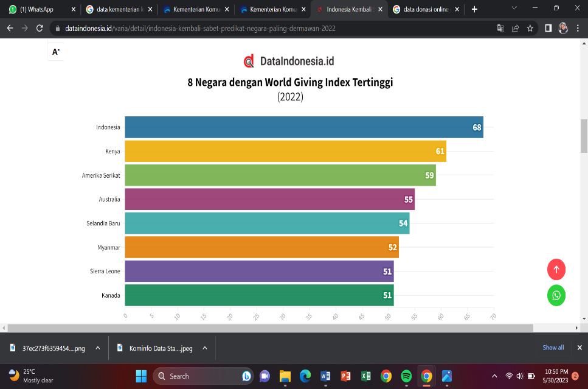The height and width of the screenshot is (389, 588).
Task: Open the tab search dropdown arrow
Action: [x=514, y=9]
